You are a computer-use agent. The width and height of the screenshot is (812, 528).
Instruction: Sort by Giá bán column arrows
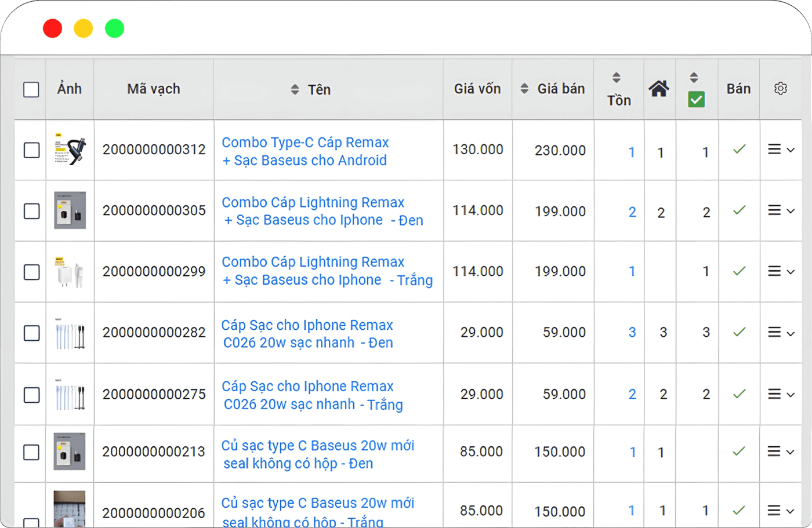coord(524,89)
